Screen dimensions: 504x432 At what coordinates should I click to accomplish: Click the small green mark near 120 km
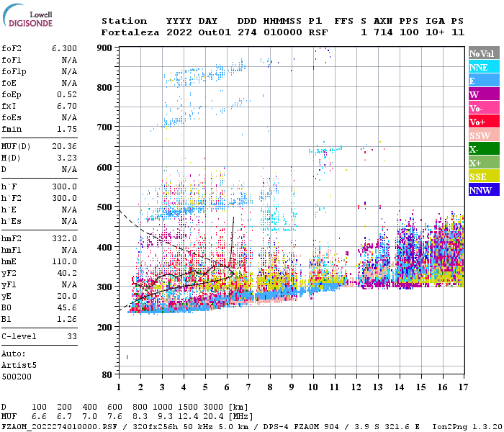click(x=127, y=357)
